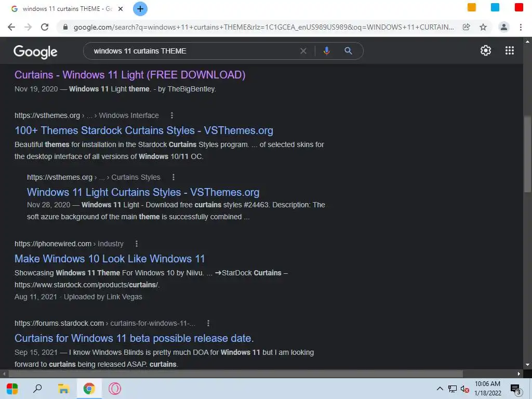Screen dimensions: 532x399
Task: Open Google quick settings gear
Action: point(486,50)
